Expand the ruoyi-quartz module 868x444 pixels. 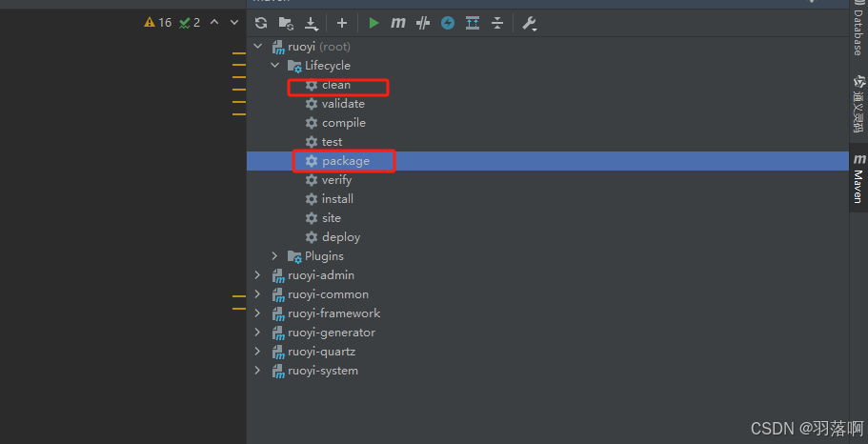(x=258, y=352)
